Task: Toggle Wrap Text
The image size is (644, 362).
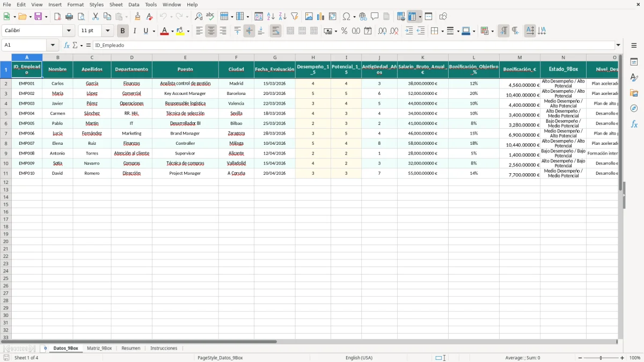Action: [x=275, y=31]
